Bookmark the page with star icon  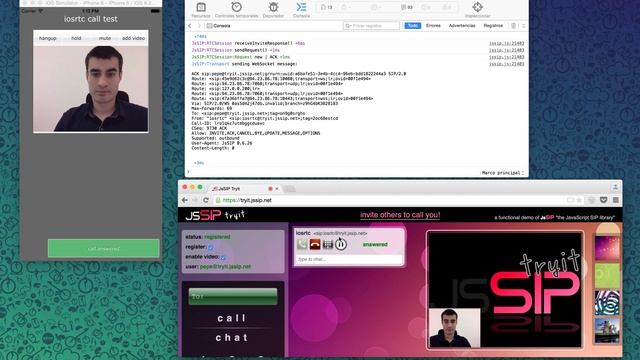click(x=579, y=200)
